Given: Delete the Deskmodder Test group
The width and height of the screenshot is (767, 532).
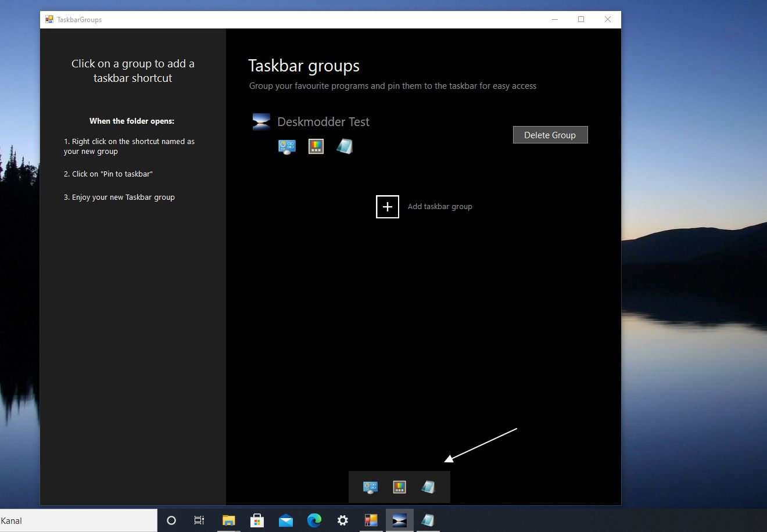Looking at the screenshot, I should [550, 135].
